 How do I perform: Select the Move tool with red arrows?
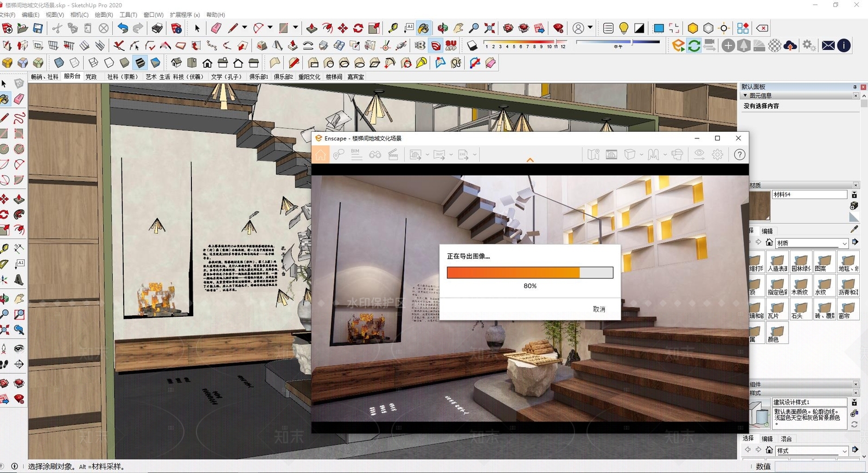[x=343, y=28]
